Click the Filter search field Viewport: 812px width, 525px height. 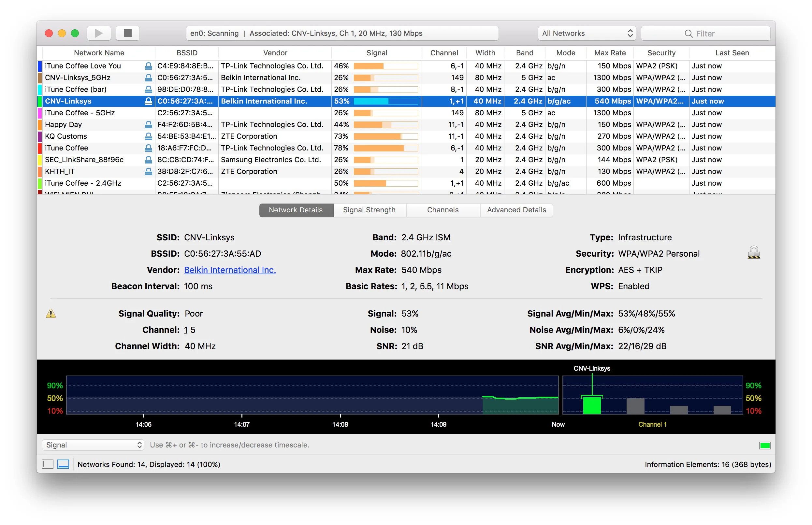[705, 34]
